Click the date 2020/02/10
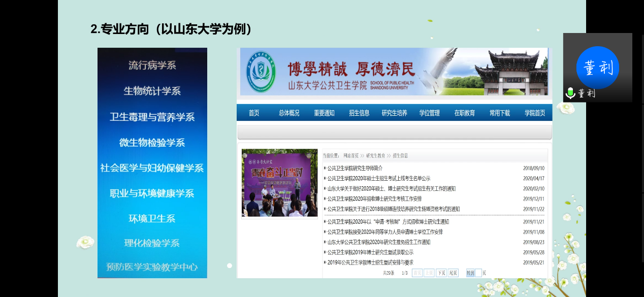 coord(534,188)
